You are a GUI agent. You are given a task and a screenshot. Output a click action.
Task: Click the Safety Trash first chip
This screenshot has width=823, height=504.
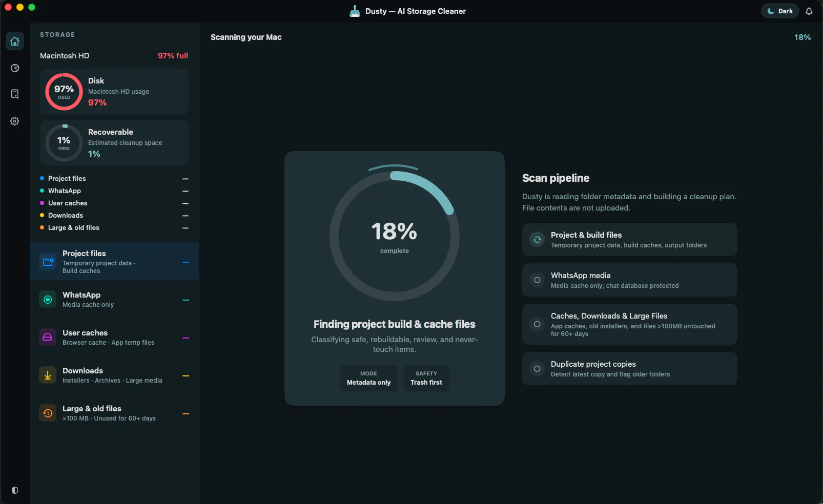(x=426, y=378)
